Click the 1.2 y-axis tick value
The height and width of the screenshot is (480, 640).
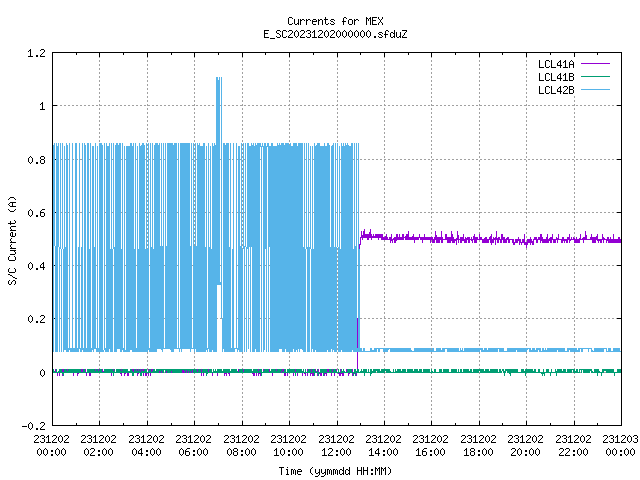point(36,53)
